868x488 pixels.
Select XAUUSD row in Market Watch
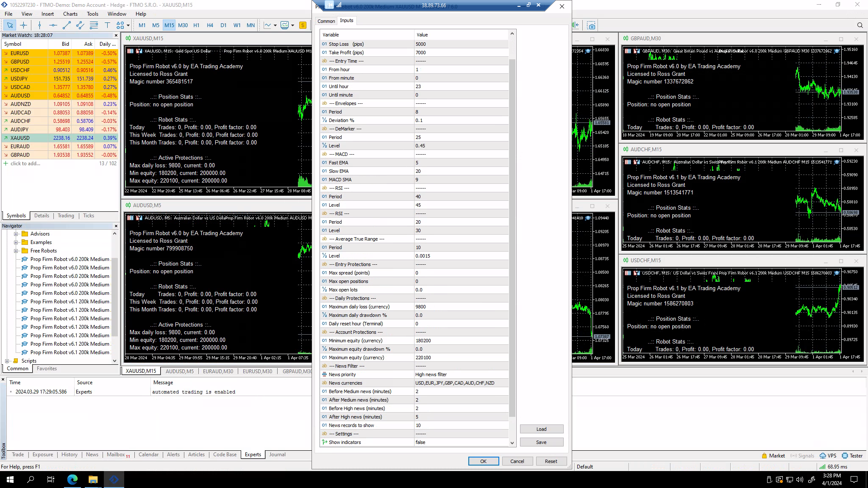coord(60,138)
